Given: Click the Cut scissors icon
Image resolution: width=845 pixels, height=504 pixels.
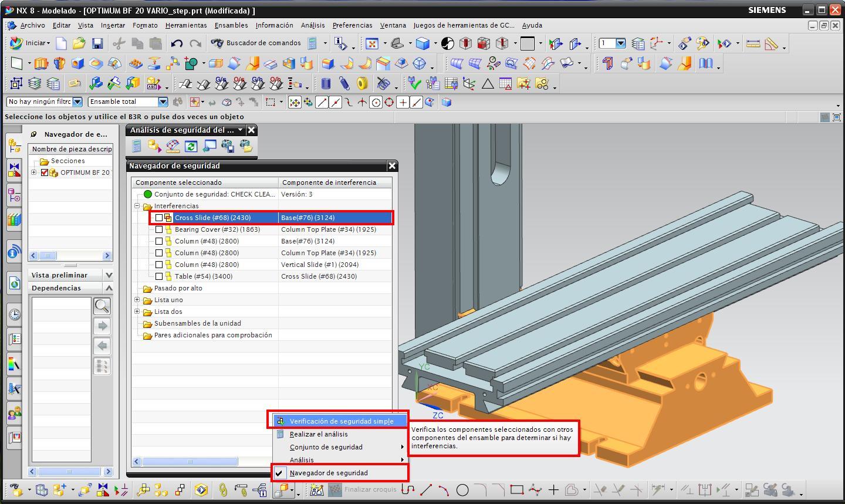Looking at the screenshot, I should coord(119,43).
